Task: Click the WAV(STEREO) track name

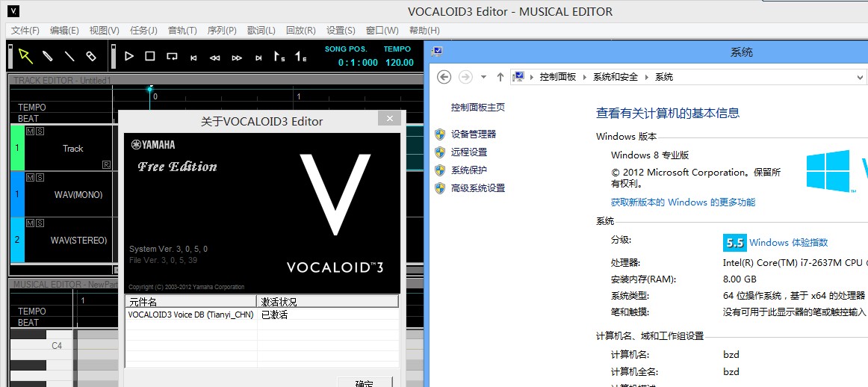Action: pyautogui.click(x=78, y=241)
